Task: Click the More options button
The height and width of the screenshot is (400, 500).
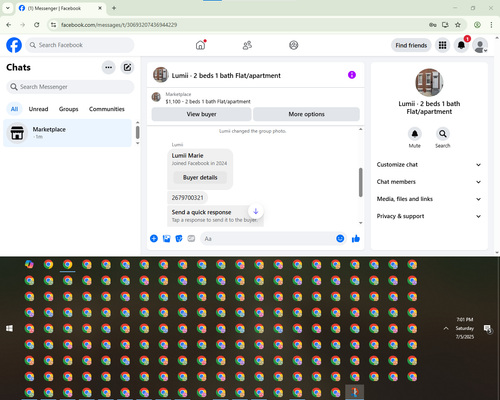Action: click(x=306, y=114)
